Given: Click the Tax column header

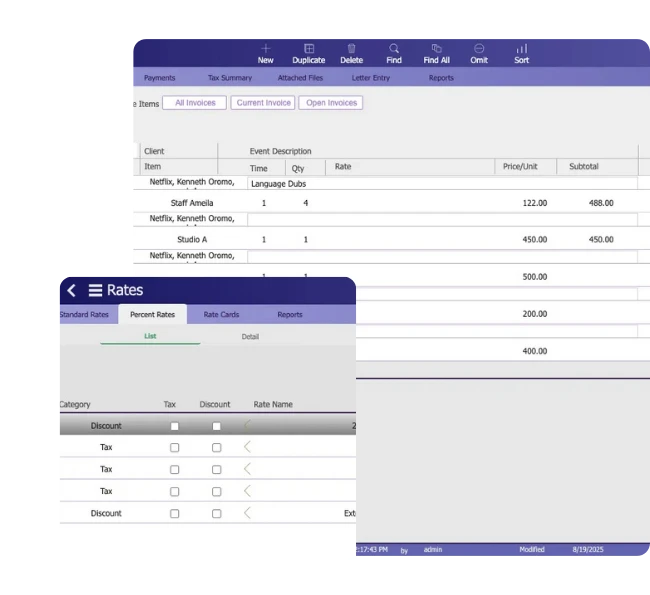Looking at the screenshot, I should tap(170, 404).
